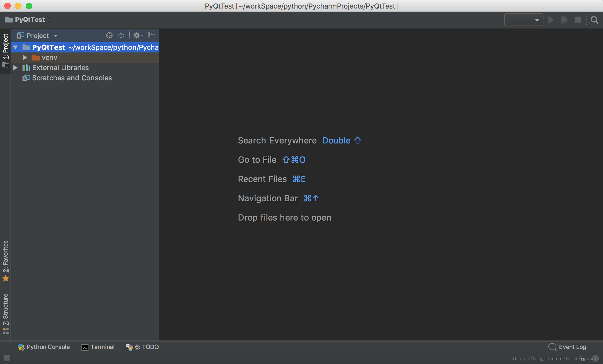Viewport: 603px width, 364px height.
Task: Click the Favorites star icon
Action: click(6, 278)
